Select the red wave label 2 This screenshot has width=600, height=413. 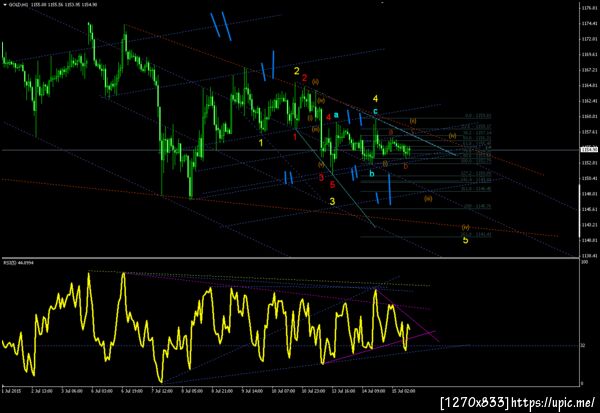pos(304,78)
